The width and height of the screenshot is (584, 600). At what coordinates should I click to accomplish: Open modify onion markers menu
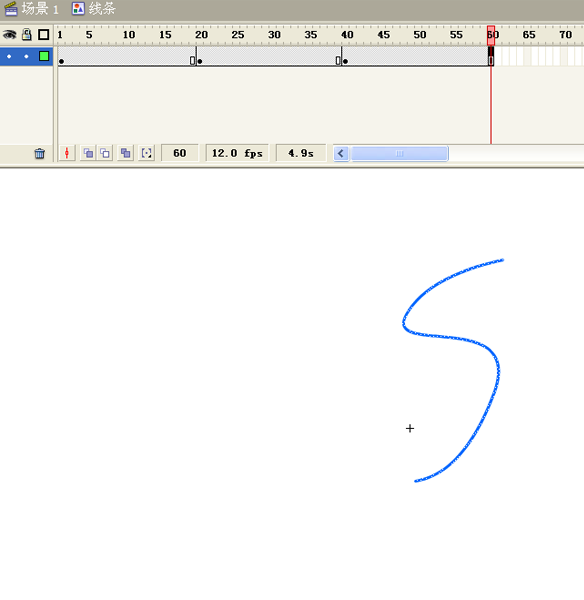pyautogui.click(x=147, y=153)
